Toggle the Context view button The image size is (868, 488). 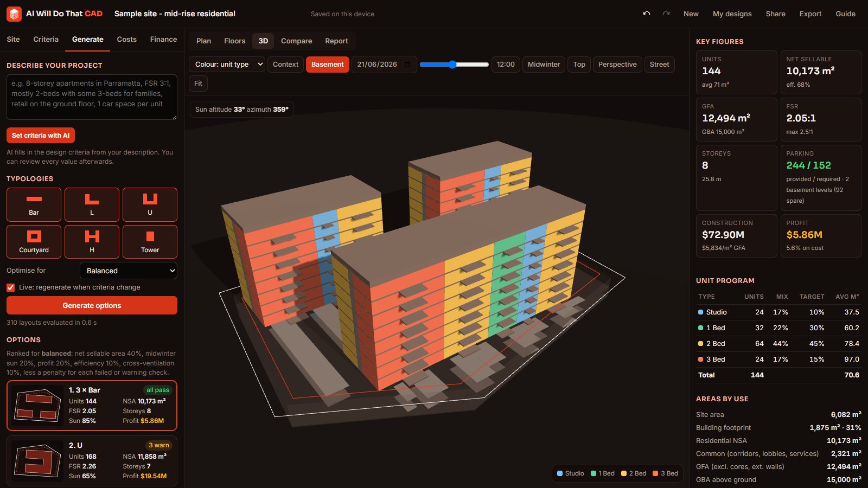(x=285, y=65)
